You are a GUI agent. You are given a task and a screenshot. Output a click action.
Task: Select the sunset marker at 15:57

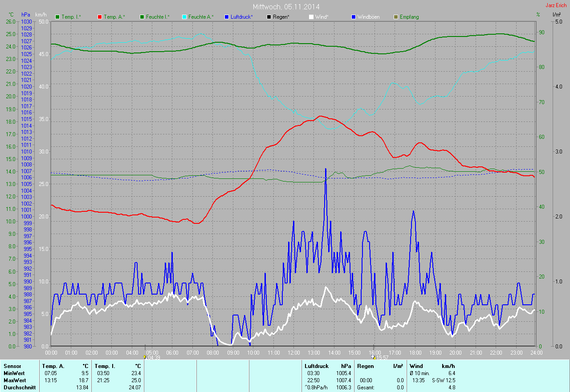(373, 357)
